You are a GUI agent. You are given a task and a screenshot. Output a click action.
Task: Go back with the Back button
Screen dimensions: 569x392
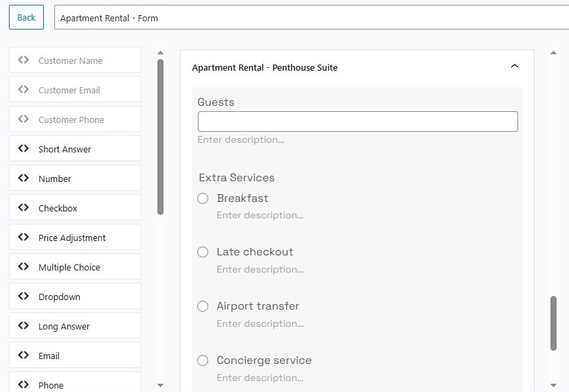tap(27, 17)
